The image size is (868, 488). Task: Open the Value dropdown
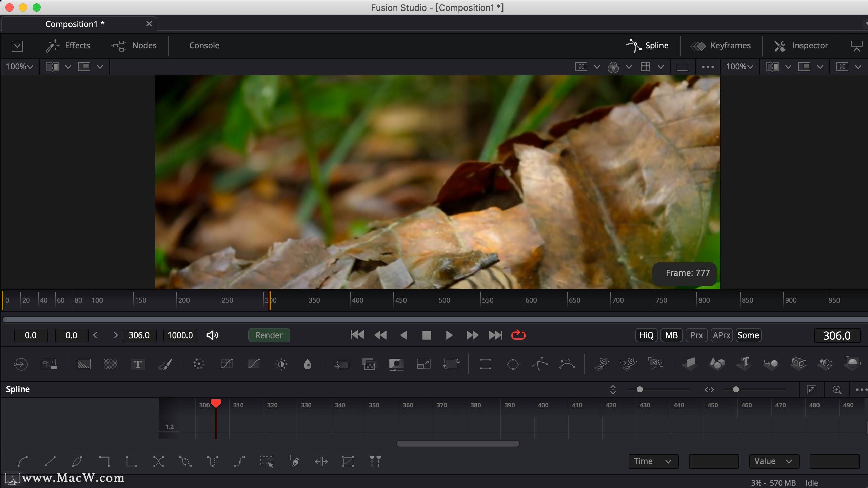773,461
